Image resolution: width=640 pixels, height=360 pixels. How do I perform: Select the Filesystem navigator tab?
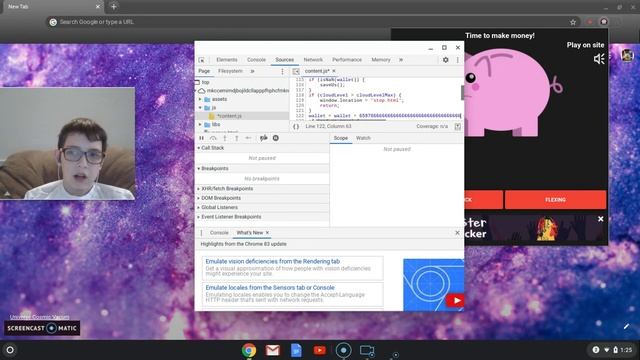pyautogui.click(x=230, y=71)
